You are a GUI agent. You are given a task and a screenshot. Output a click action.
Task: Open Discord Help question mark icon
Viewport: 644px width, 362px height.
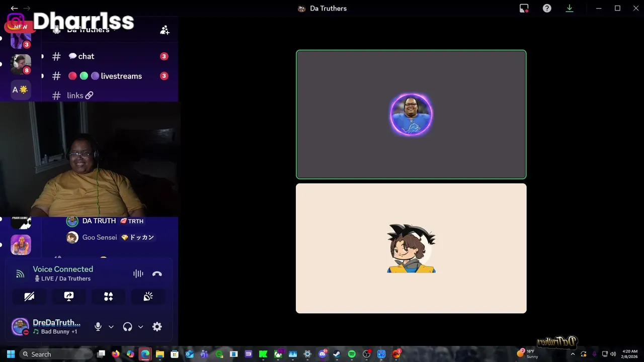tap(547, 8)
